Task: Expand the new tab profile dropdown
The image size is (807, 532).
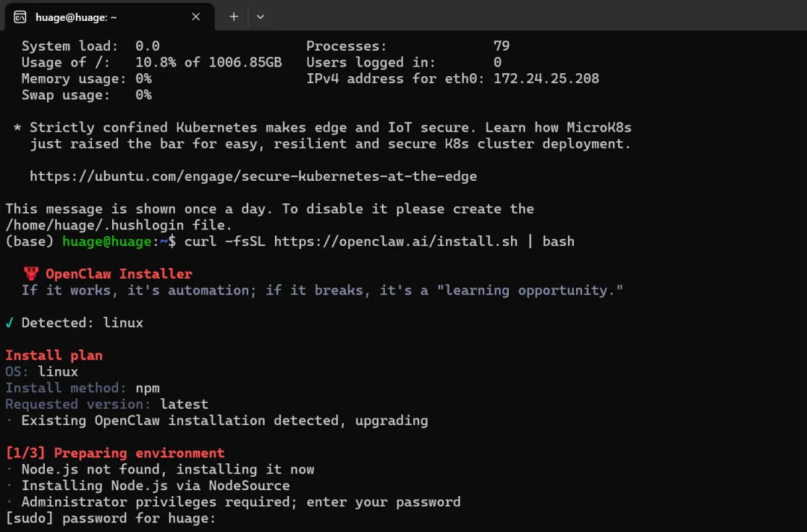Action: [260, 16]
